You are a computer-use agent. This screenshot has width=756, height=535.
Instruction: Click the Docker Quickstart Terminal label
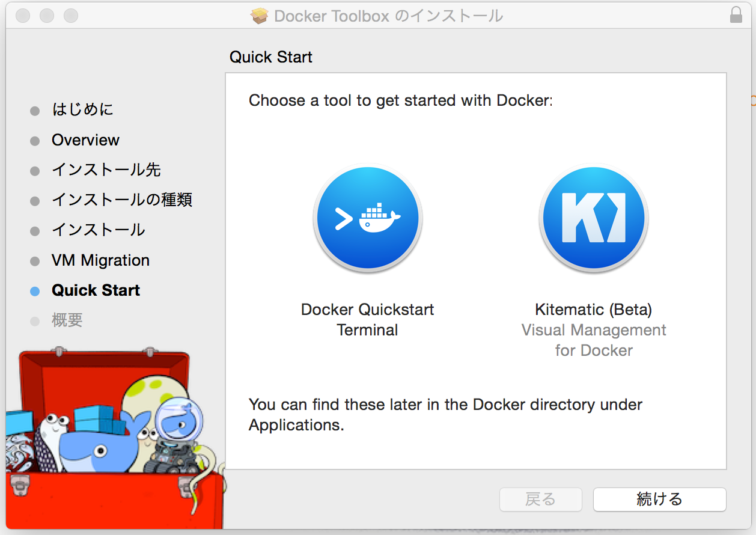tap(367, 320)
